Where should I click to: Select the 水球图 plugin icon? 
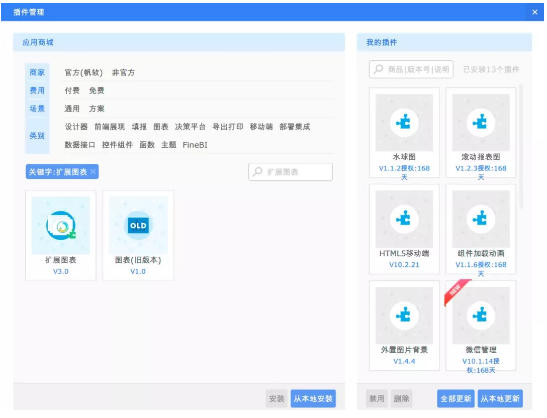(404, 122)
